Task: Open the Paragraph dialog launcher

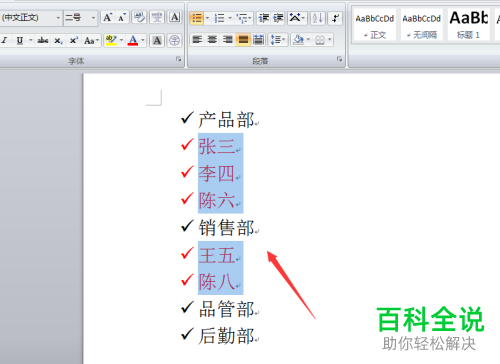Action: pyautogui.click(x=339, y=59)
